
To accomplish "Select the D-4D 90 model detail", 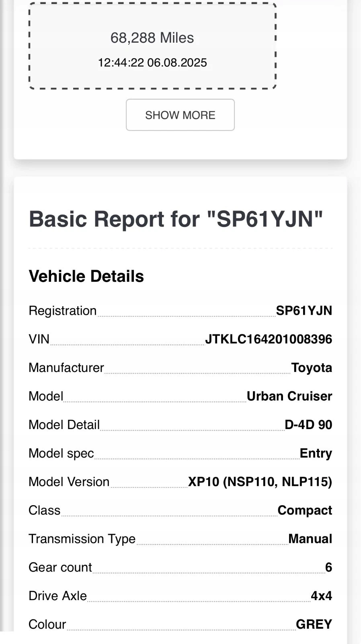I will 308,425.
